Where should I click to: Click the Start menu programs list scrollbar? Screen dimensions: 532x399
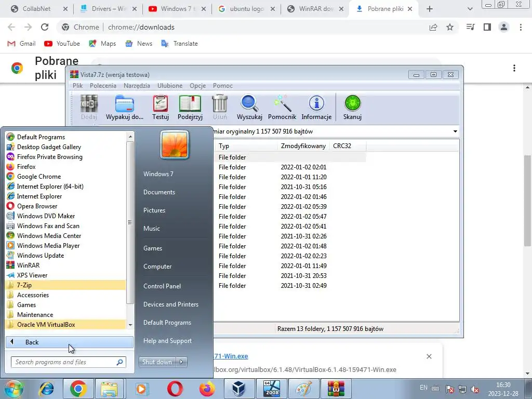pyautogui.click(x=130, y=222)
